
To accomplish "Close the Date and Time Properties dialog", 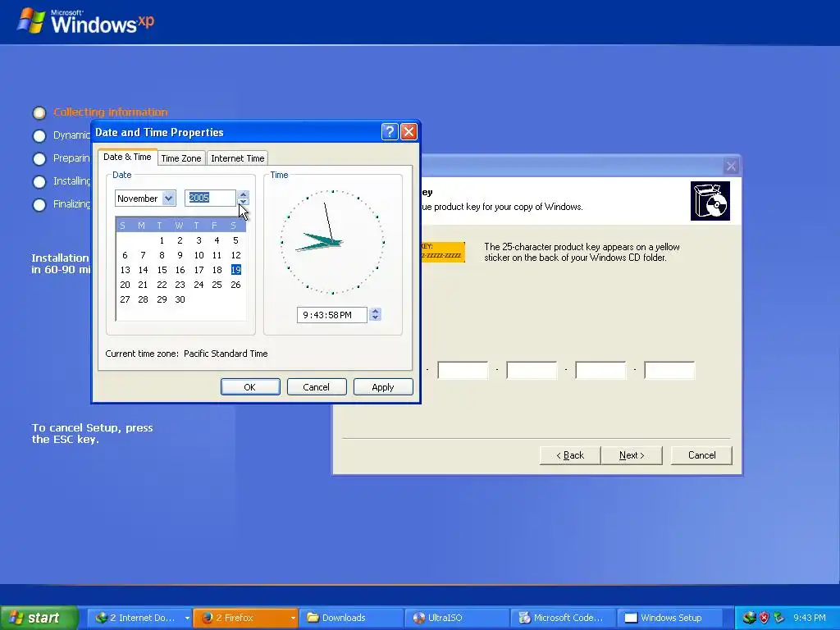I will [x=409, y=132].
